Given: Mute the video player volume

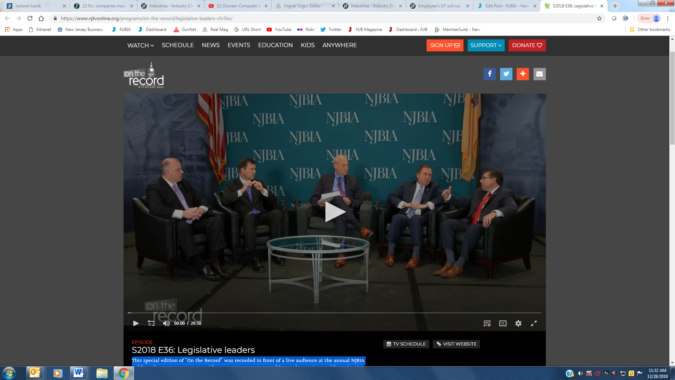Looking at the screenshot, I should point(166,323).
